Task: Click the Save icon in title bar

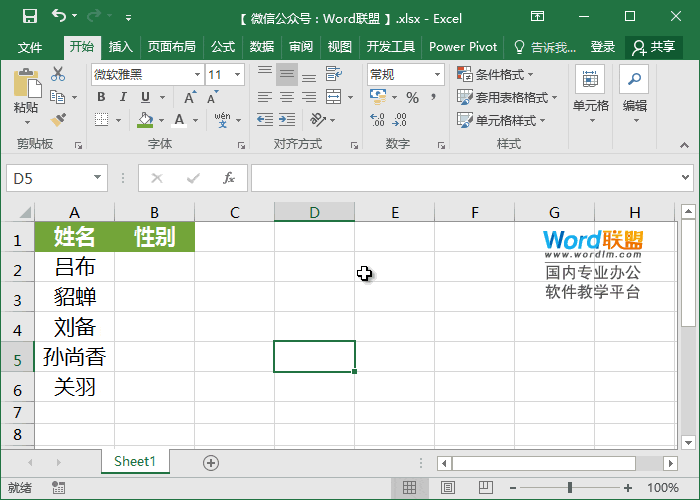Action: click(x=29, y=17)
